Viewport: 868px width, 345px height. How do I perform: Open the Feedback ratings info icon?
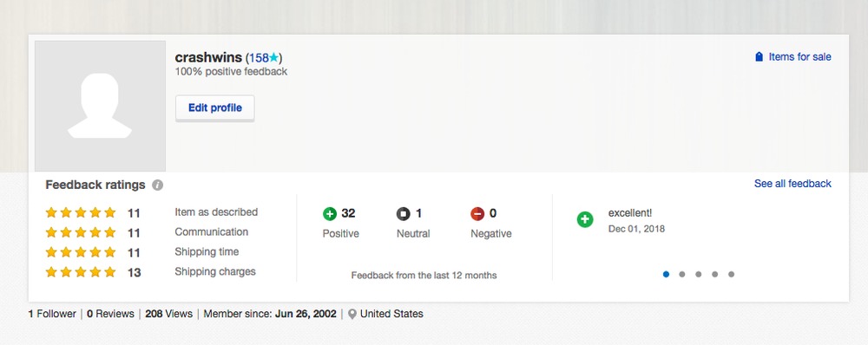click(158, 186)
